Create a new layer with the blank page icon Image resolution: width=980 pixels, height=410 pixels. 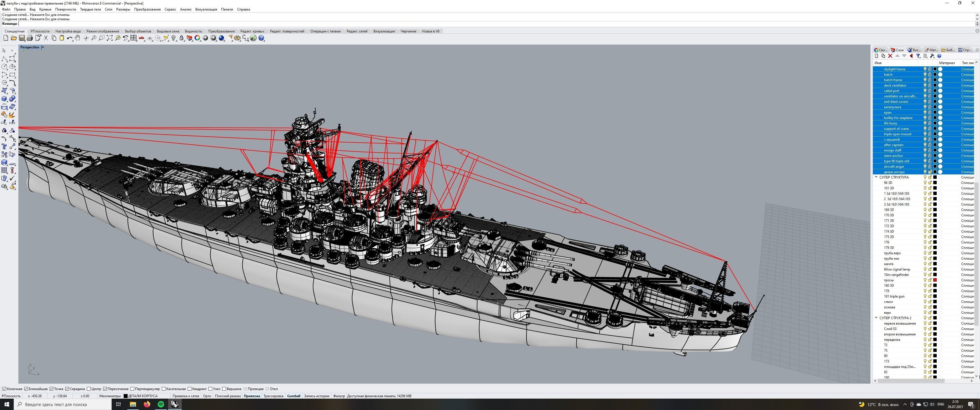tap(877, 56)
